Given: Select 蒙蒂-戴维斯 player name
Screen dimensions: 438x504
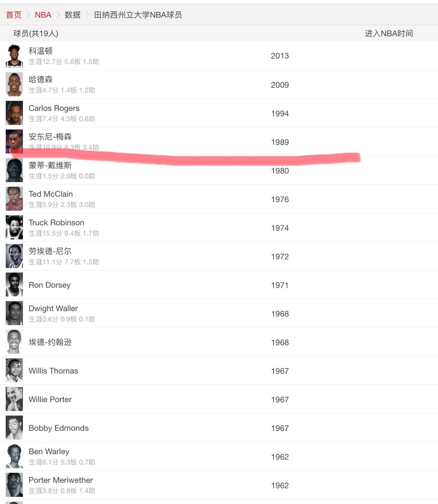Looking at the screenshot, I should 50,165.
